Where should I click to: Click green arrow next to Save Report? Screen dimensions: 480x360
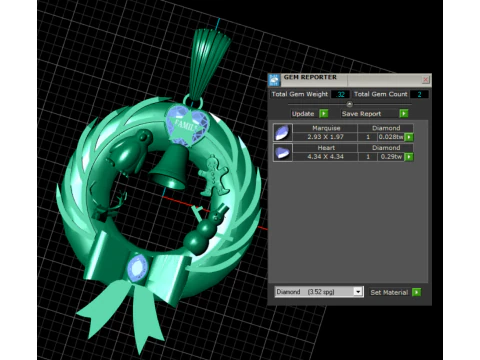point(404,114)
